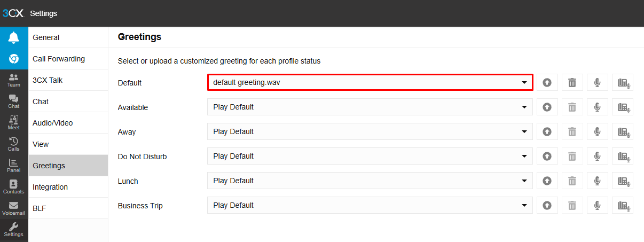Viewport: 644px width, 242px height.
Task: Expand the Do Not Disturb greeting dropdown
Action: click(x=370, y=156)
